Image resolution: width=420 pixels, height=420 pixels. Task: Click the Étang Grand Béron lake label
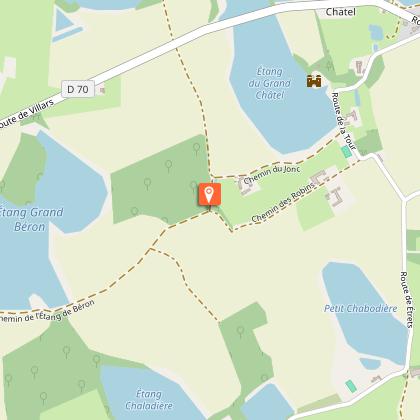(x=31, y=219)
